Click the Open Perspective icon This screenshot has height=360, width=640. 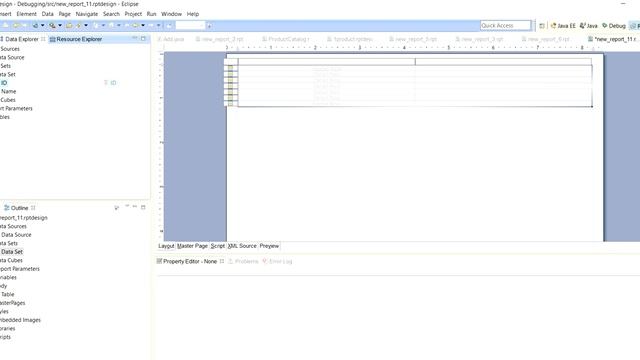pyautogui.click(x=542, y=26)
